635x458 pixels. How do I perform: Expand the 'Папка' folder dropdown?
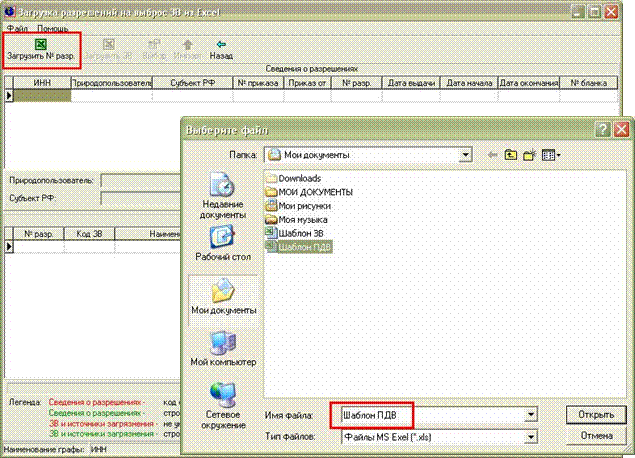tap(465, 155)
